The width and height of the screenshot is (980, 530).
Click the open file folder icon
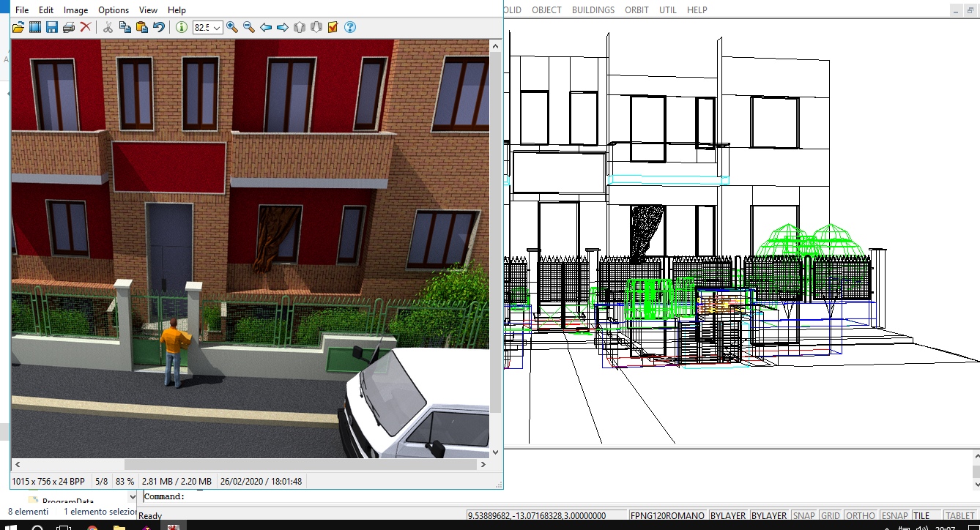(18, 27)
